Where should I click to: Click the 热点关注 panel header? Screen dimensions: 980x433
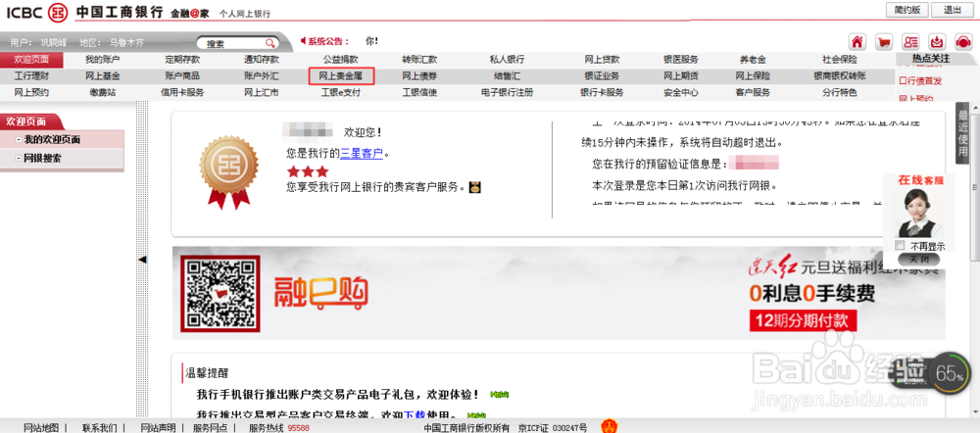click(x=931, y=59)
